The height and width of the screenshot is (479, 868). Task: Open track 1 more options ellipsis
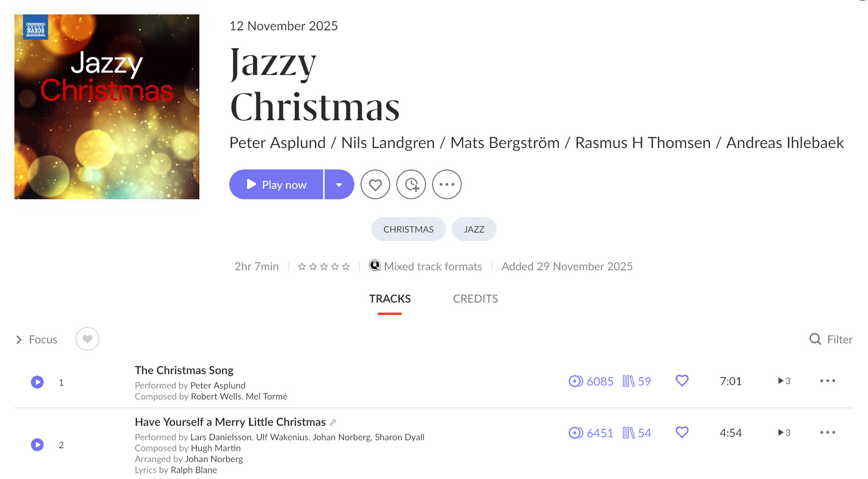[x=827, y=381]
